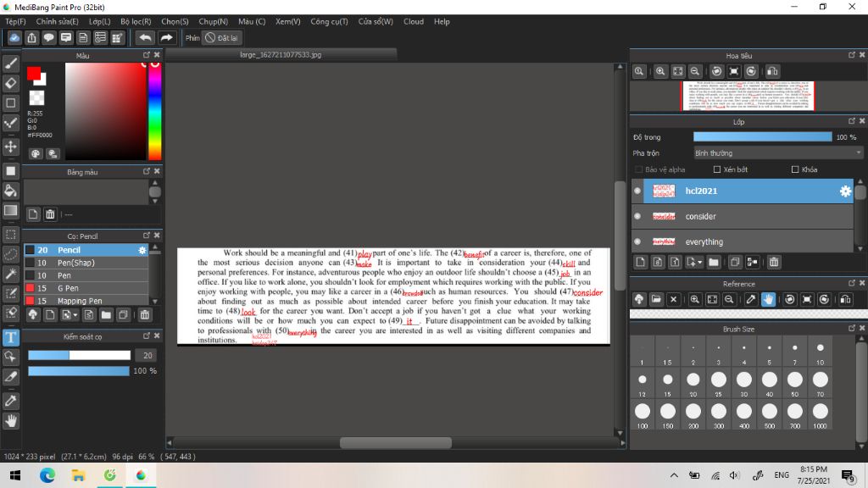Toggle Bảo vệ alpha checkbox
Image resolution: width=868 pixels, height=488 pixels.
click(639, 169)
